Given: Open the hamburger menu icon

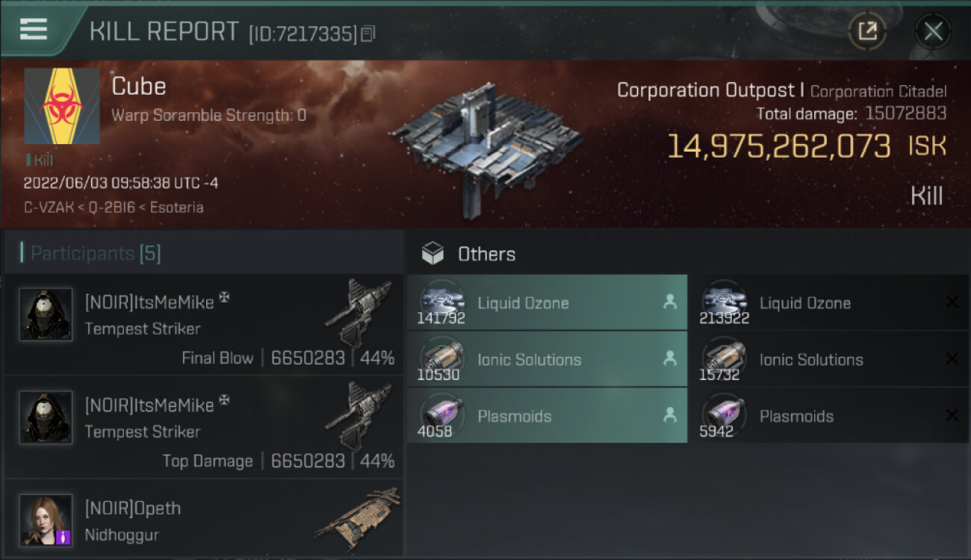Looking at the screenshot, I should tap(34, 29).
